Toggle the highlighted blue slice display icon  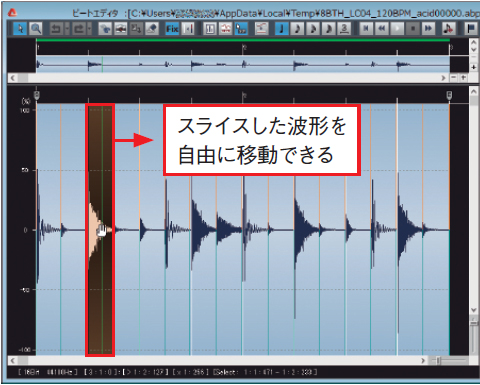click(x=241, y=29)
